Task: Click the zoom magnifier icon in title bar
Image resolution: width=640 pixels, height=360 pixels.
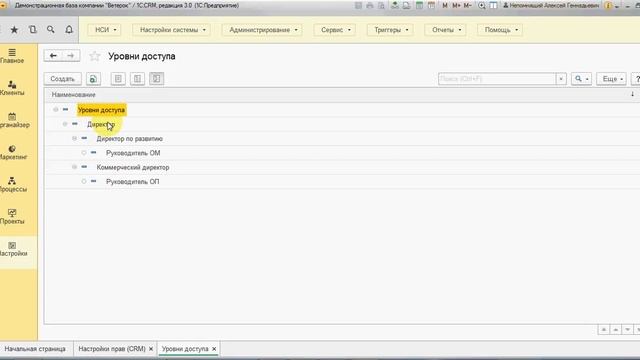Action: click(x=482, y=6)
